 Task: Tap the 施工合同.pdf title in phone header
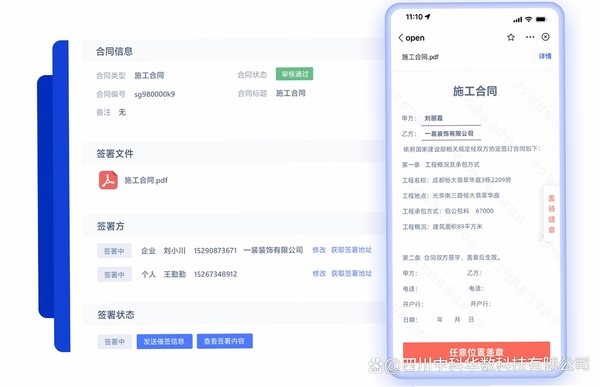pyautogui.click(x=420, y=57)
